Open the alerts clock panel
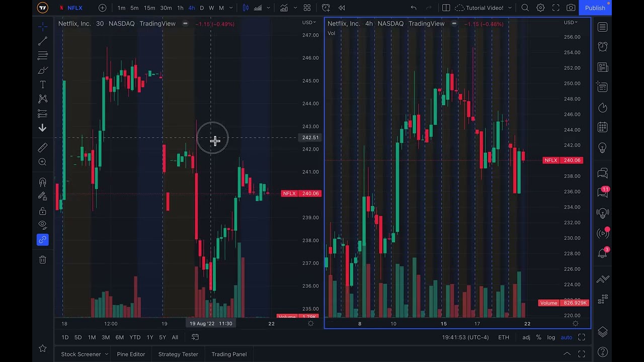Screen dimensions: 644x362 [603, 47]
